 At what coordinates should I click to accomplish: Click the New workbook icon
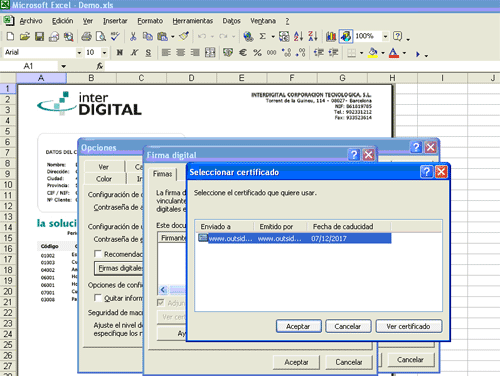click(x=10, y=36)
